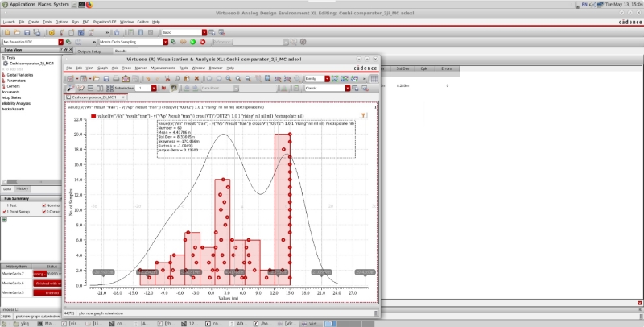This screenshot has width=644, height=327.
Task: Click the red Stop Simulation button
Action: pos(203,42)
